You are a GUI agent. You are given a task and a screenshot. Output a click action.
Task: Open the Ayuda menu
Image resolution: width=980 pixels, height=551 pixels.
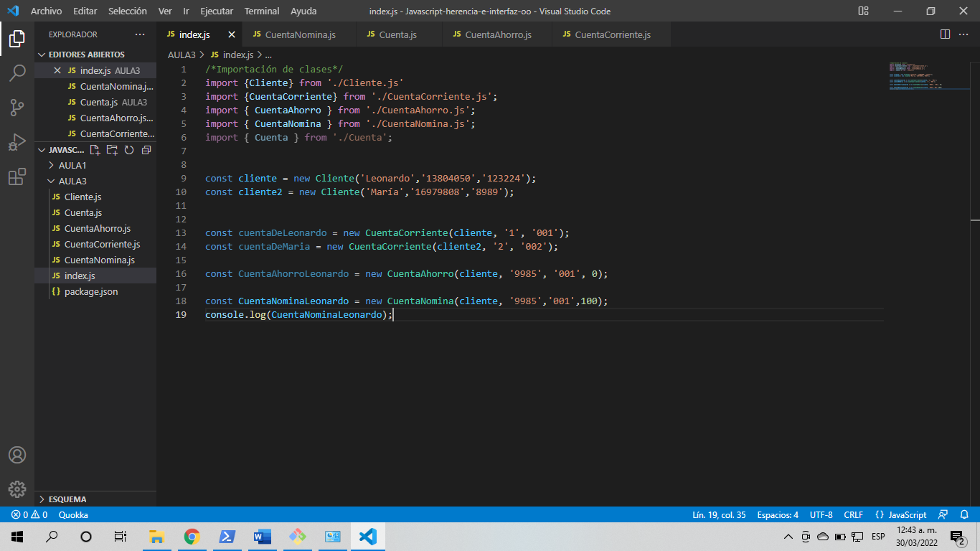pos(303,11)
